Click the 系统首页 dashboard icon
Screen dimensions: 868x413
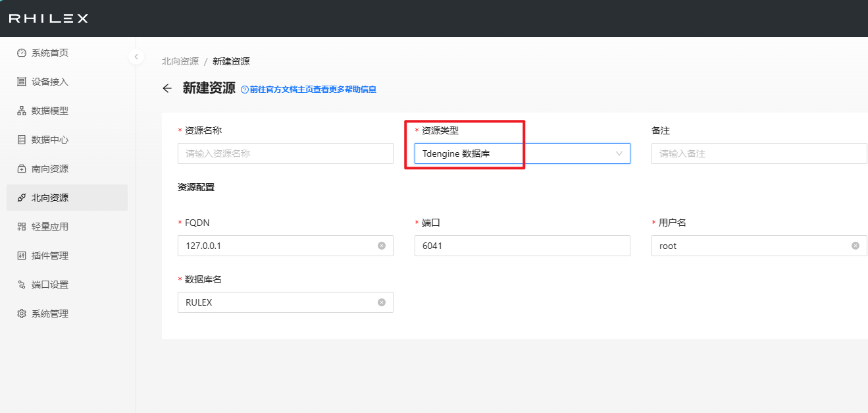coord(22,53)
